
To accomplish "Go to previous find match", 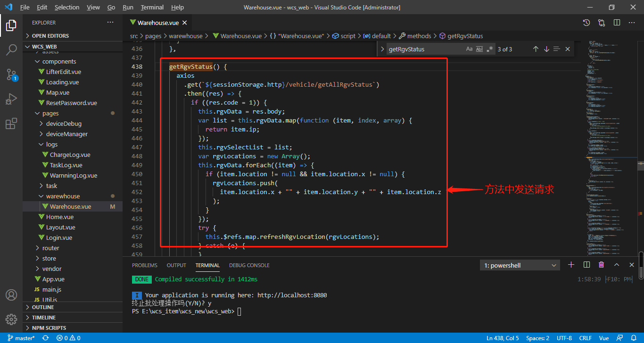I will (x=536, y=49).
